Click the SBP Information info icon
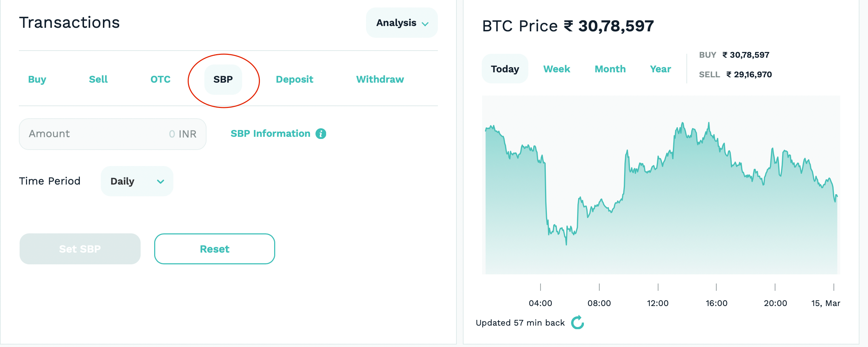The width and height of the screenshot is (868, 347). point(321,134)
